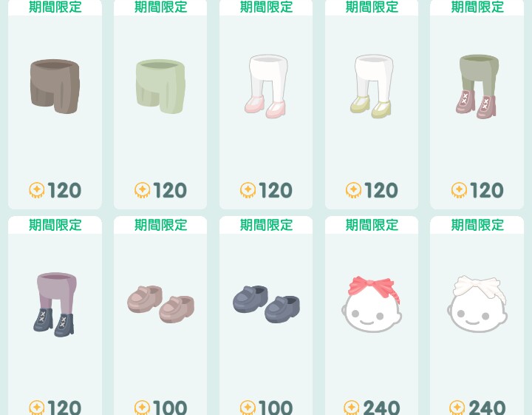532x415 pixels.
Task: Choose white tights with pink shoes
Action: [x=266, y=87]
